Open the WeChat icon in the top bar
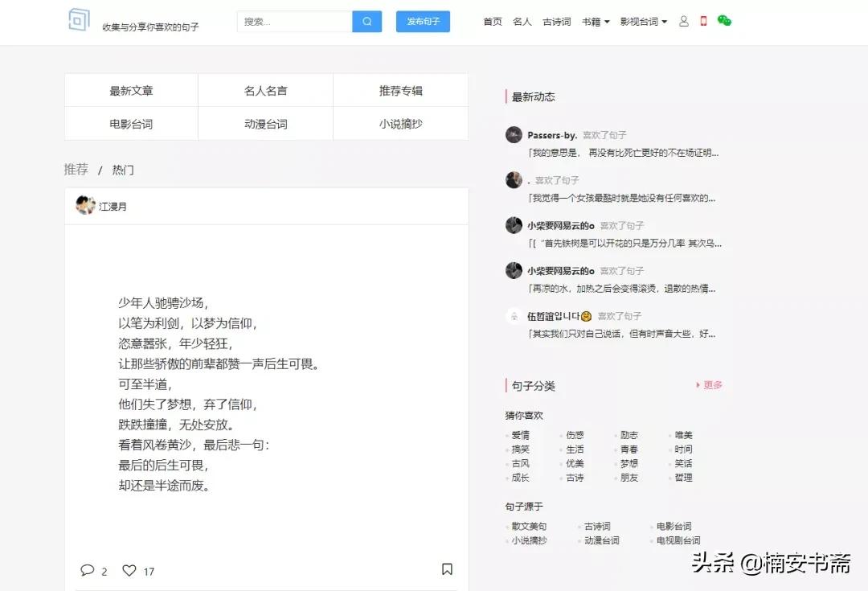 pyautogui.click(x=724, y=20)
